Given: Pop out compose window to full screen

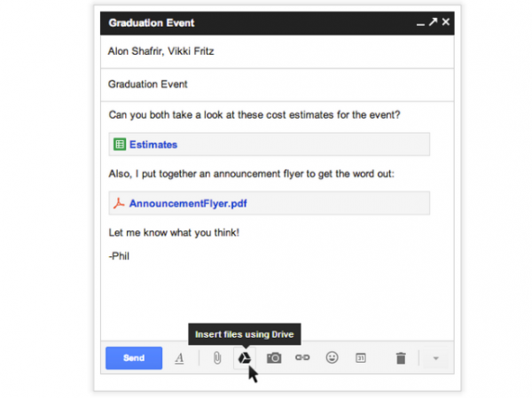Looking at the screenshot, I should [433, 21].
